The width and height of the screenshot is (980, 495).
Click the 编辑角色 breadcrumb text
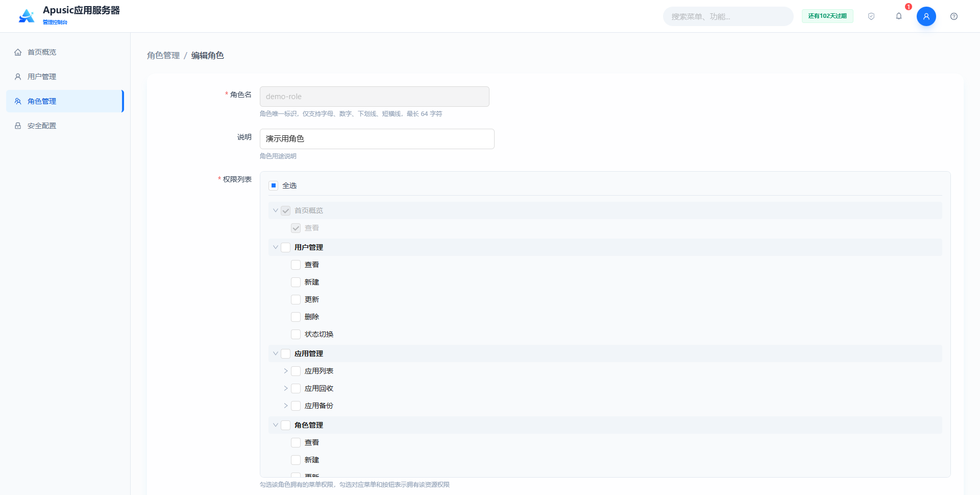pyautogui.click(x=207, y=55)
